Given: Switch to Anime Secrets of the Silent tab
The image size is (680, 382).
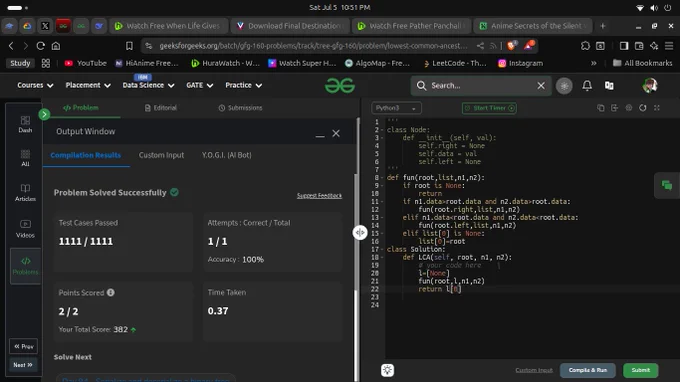Looking at the screenshot, I should pos(532,26).
